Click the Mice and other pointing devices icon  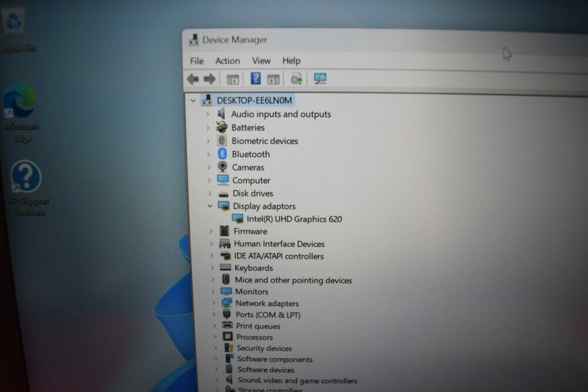tap(226, 279)
